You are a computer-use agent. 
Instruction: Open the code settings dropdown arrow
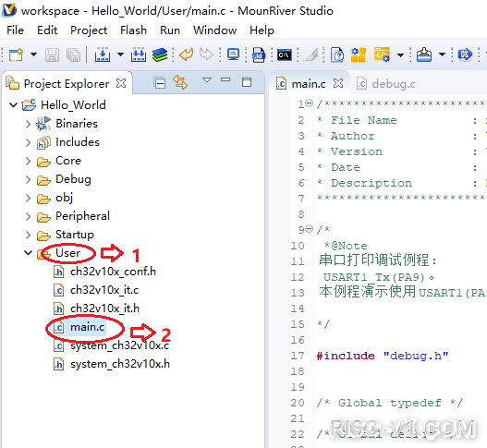click(401, 55)
